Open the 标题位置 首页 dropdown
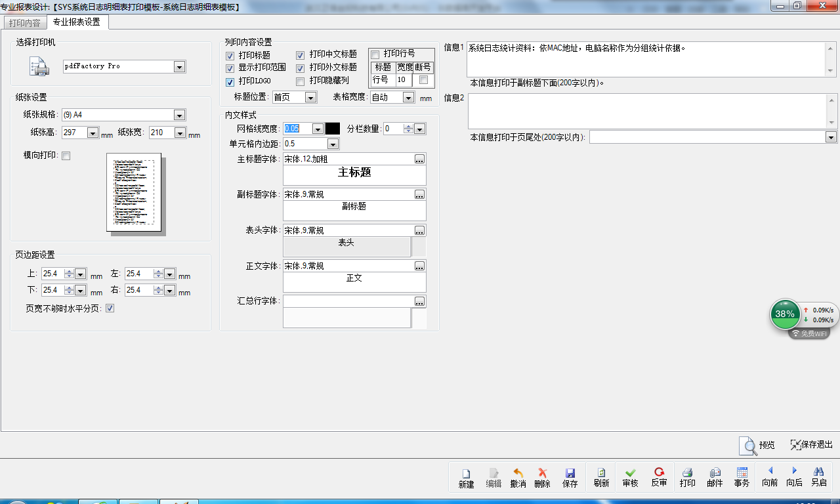This screenshot has height=504, width=840. (x=310, y=98)
